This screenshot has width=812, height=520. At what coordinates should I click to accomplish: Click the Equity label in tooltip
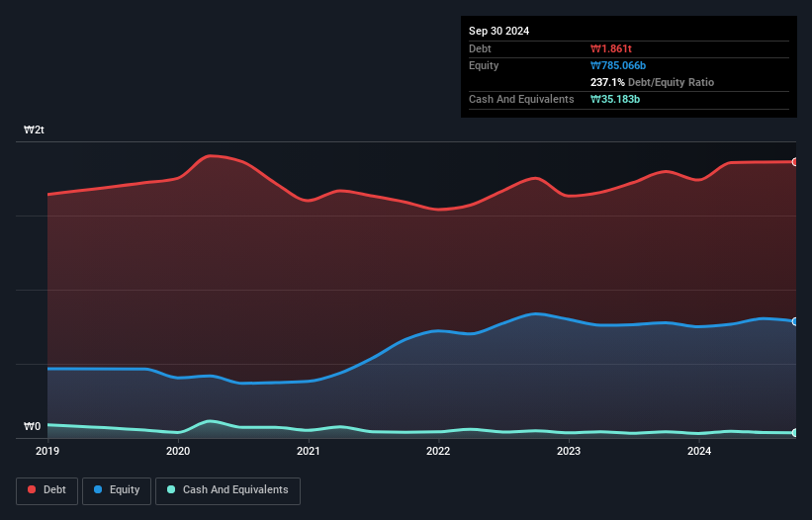(x=484, y=65)
